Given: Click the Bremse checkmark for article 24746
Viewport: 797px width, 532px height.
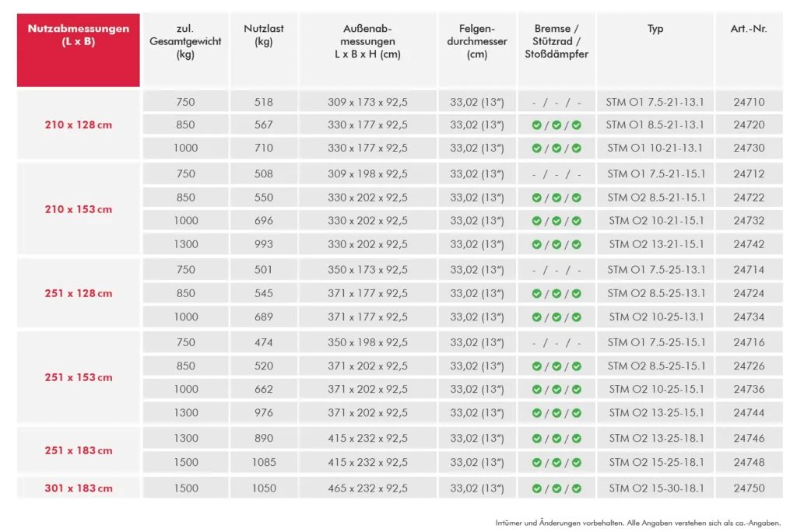Looking at the screenshot, I should click(537, 439).
